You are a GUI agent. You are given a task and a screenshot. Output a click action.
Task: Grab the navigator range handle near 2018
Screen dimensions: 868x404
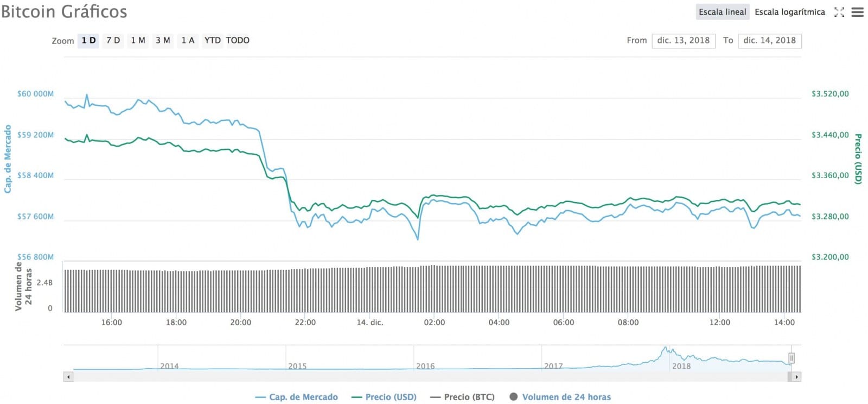[x=792, y=358]
